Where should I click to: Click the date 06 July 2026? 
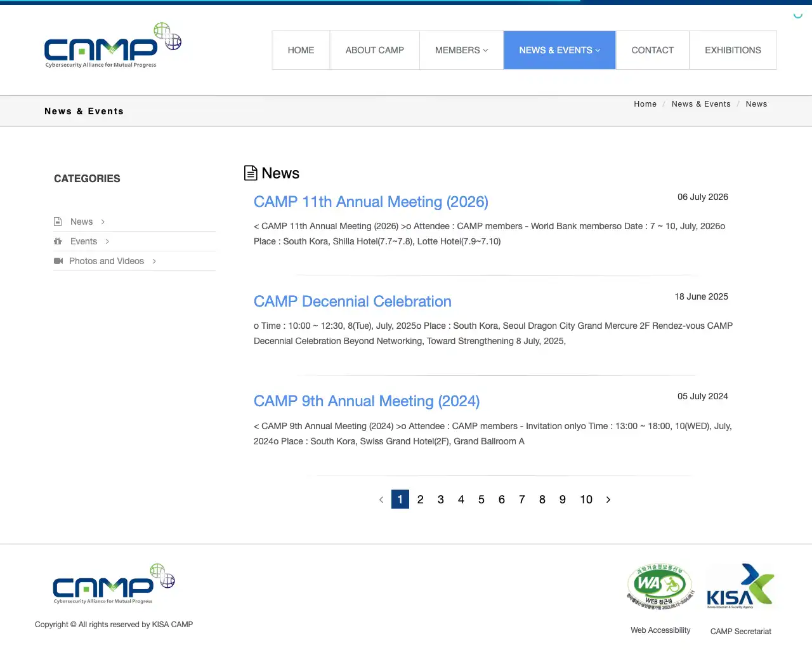point(703,197)
